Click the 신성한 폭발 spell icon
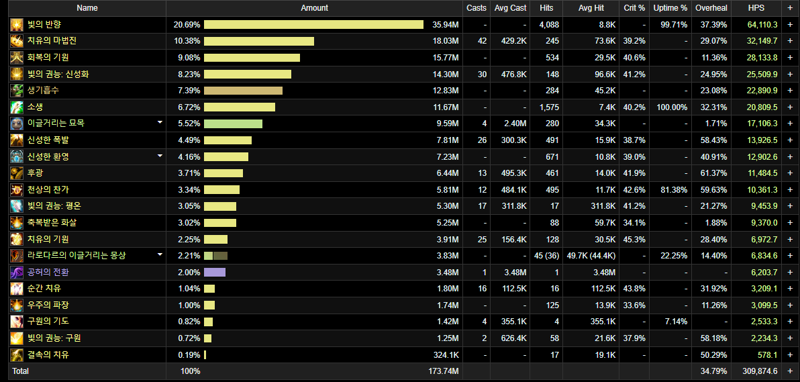800x382 pixels. click(x=17, y=140)
